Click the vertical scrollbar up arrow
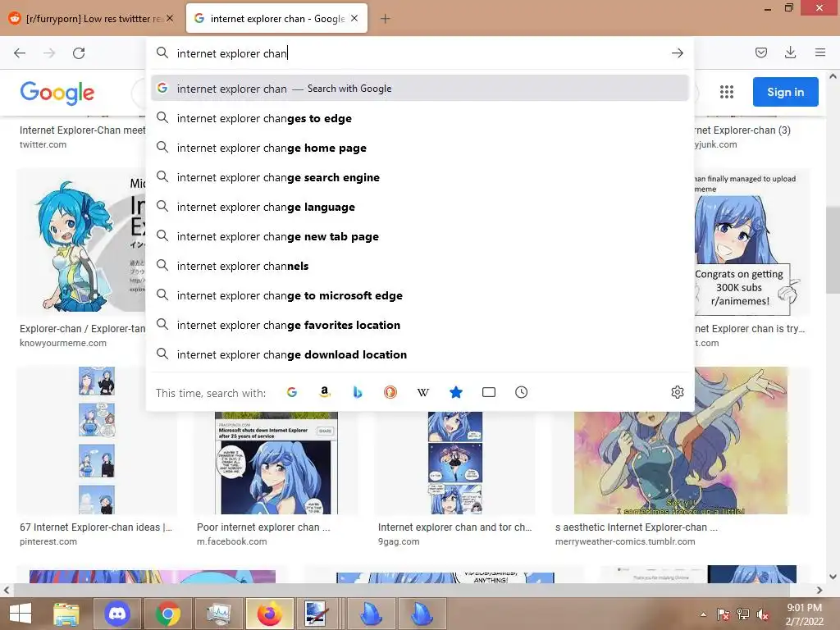The height and width of the screenshot is (630, 840). coord(833,76)
